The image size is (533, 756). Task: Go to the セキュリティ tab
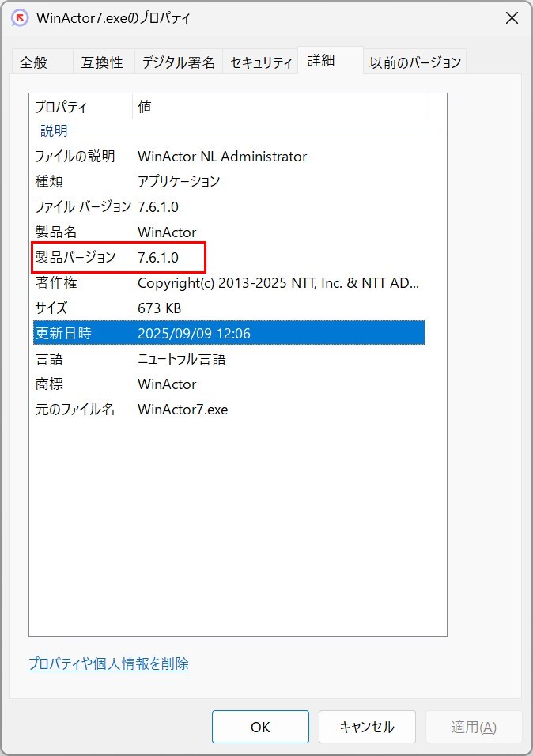261,62
